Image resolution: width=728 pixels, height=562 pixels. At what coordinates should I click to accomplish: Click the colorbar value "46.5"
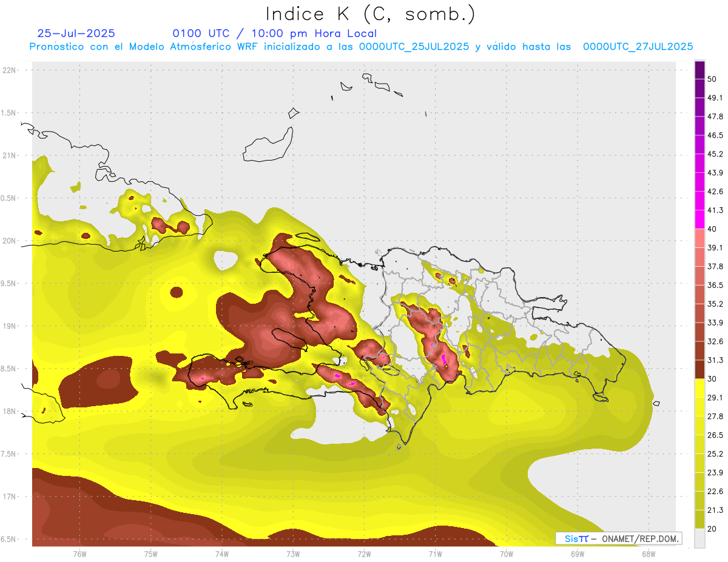715,135
